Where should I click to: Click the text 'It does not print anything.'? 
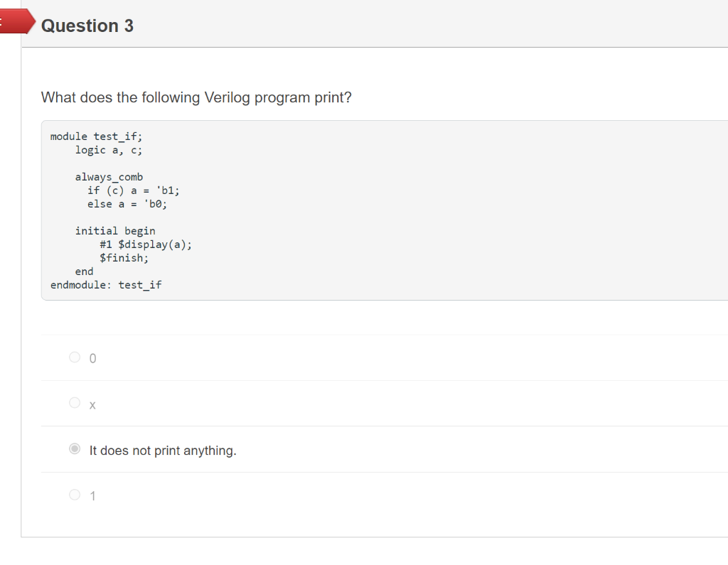pos(163,450)
